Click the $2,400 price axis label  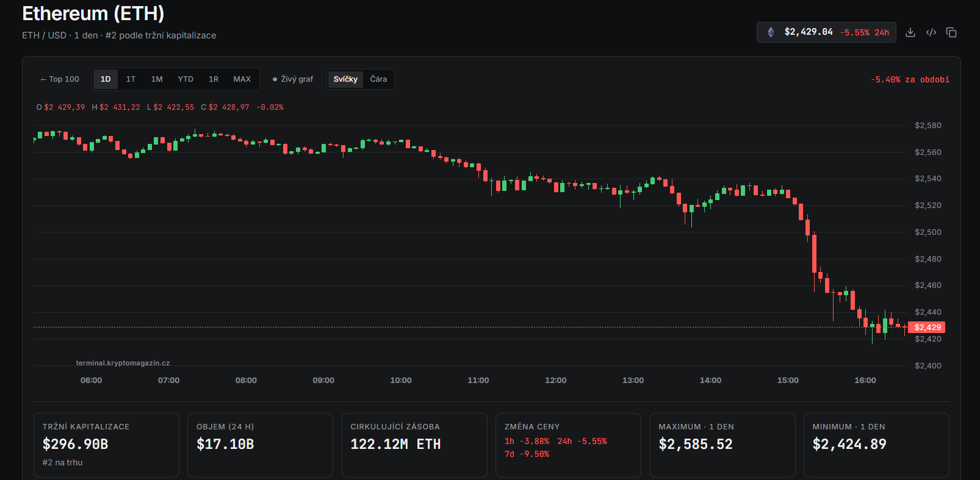coord(928,366)
